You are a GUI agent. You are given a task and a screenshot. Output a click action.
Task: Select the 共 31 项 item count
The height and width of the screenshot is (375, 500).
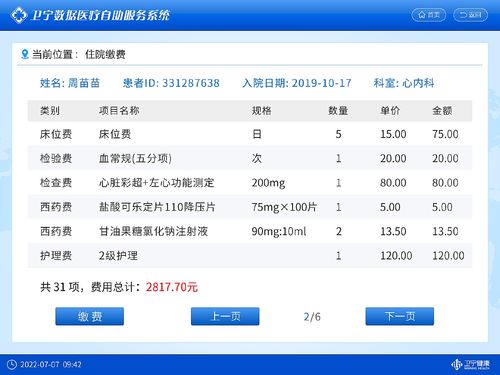pos(60,287)
